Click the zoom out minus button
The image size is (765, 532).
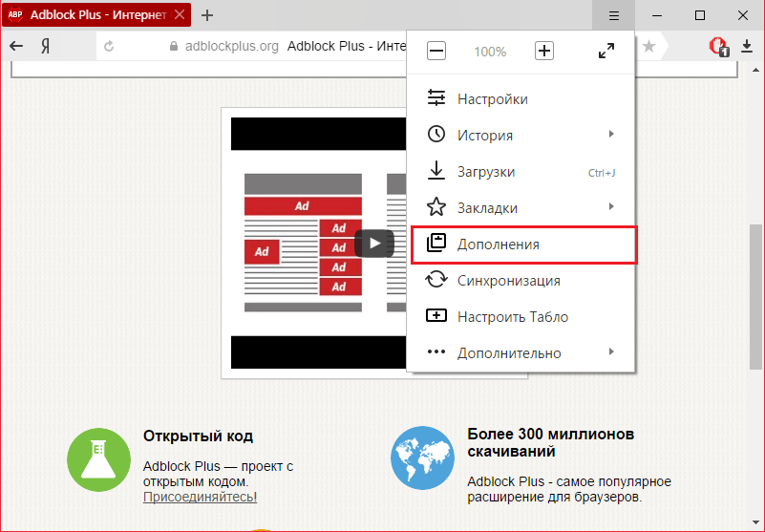(436, 52)
